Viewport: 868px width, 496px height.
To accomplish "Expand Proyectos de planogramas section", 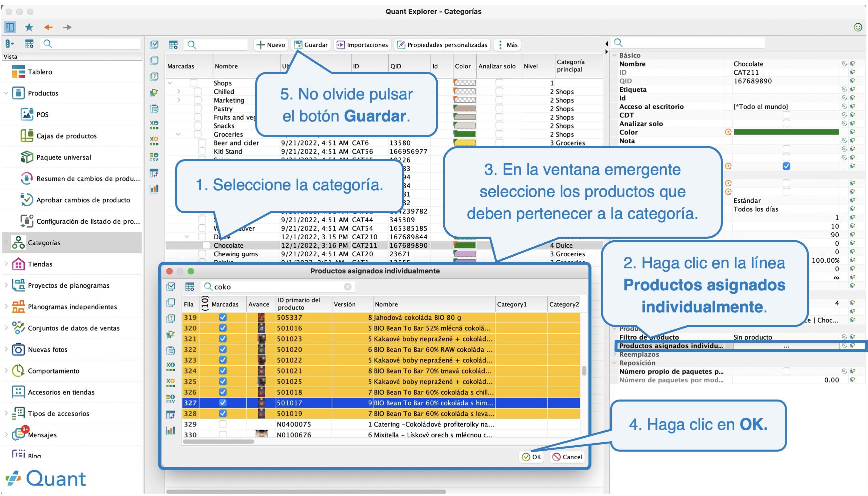I will pos(6,285).
